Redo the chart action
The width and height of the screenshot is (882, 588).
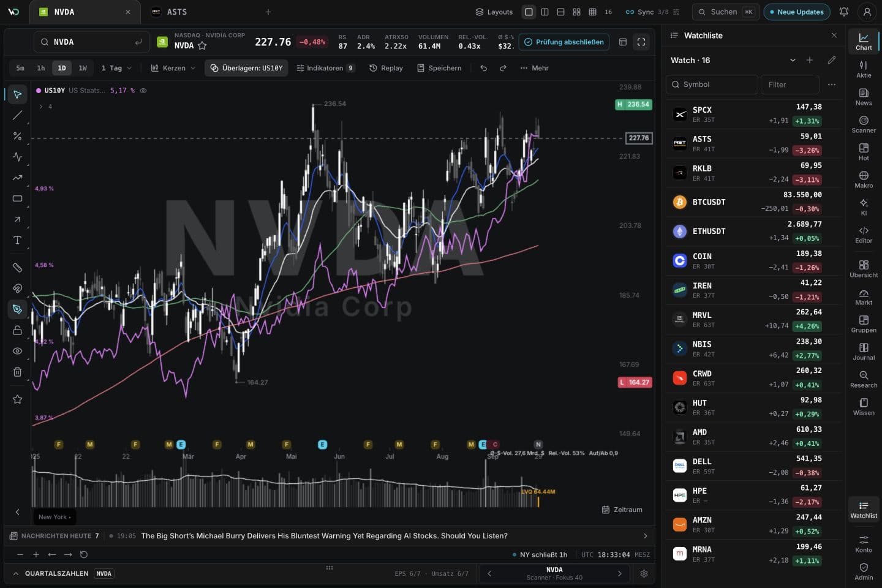503,68
